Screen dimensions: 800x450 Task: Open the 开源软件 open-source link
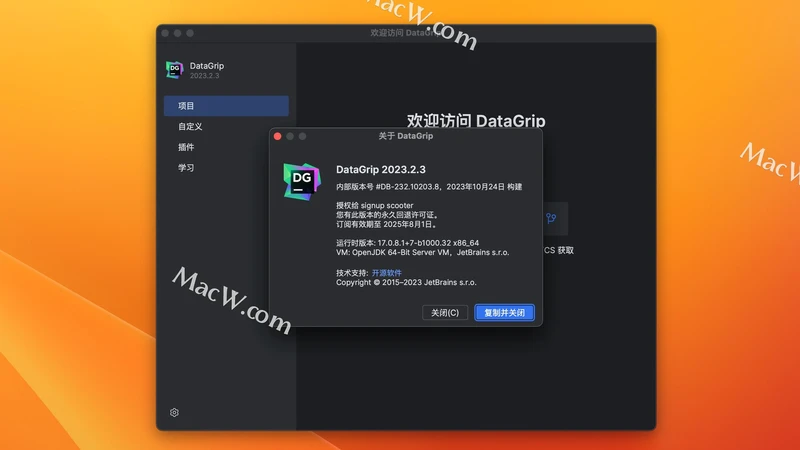click(386, 272)
